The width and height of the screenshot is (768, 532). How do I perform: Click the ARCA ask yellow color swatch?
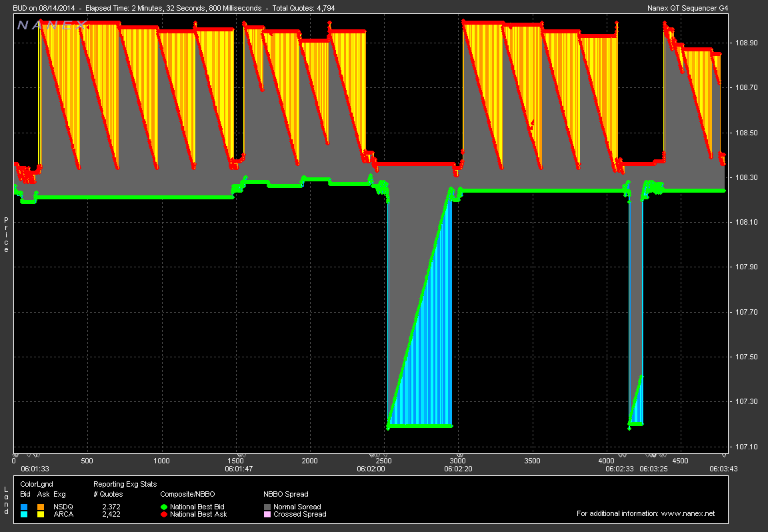[x=41, y=515]
